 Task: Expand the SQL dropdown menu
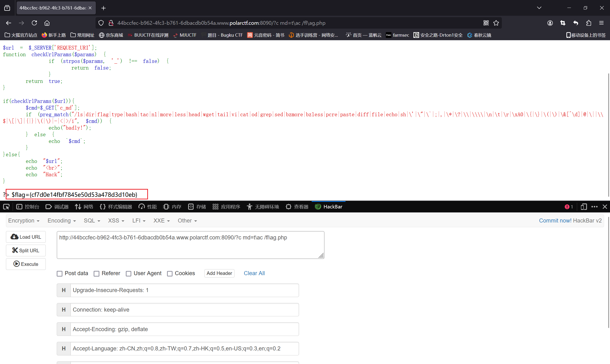coord(92,221)
